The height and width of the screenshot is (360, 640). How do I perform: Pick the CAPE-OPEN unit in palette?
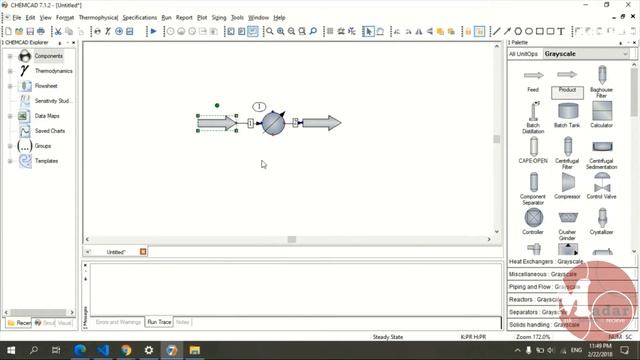[533, 150]
